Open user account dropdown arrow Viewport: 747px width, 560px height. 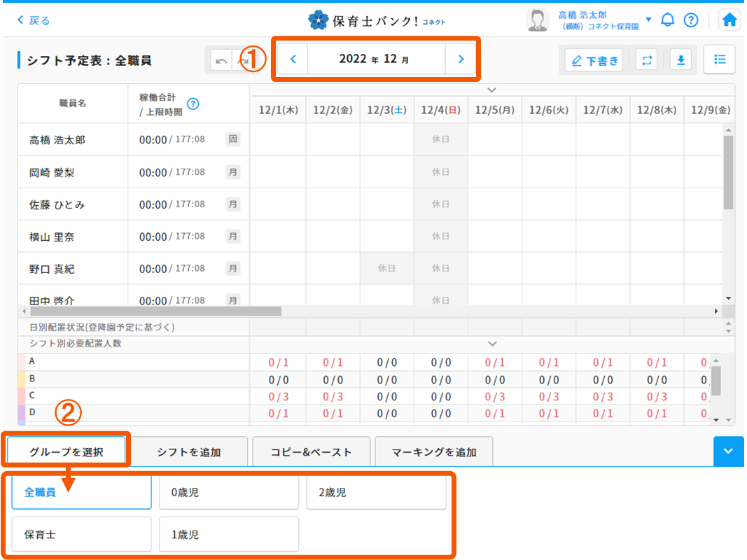pyautogui.click(x=648, y=20)
